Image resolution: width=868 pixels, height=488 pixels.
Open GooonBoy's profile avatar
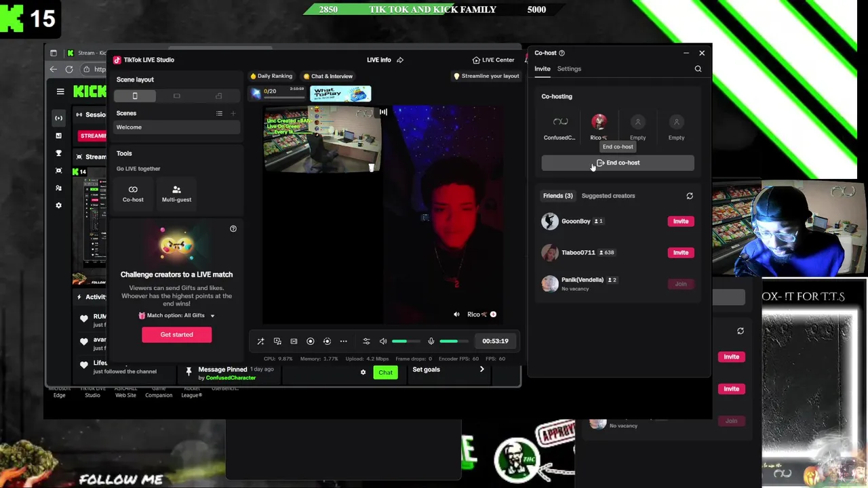coord(550,221)
